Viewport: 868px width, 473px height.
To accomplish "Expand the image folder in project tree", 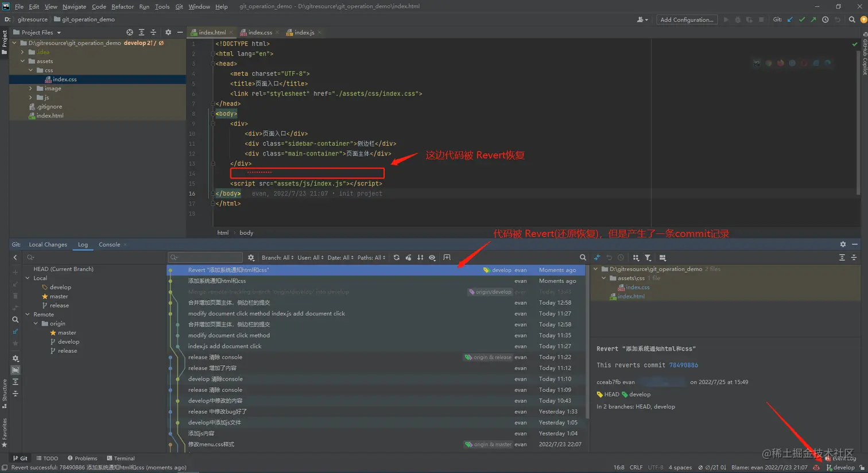I will (x=31, y=88).
